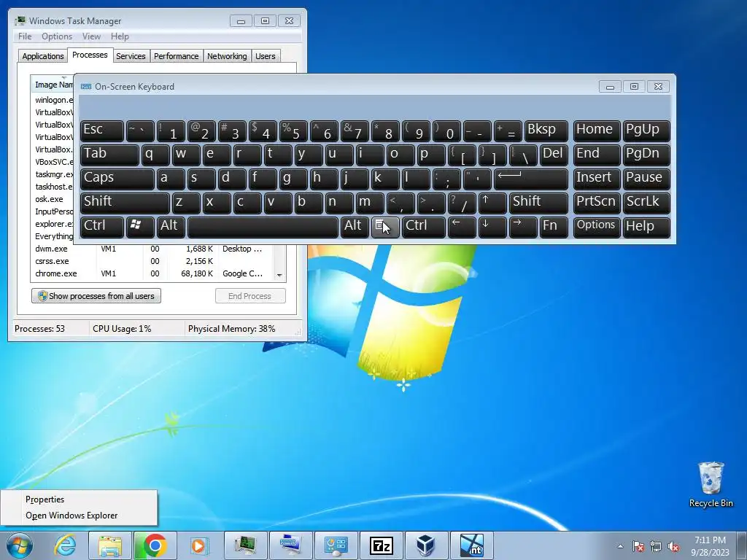The height and width of the screenshot is (560, 747).
Task: Click the PrtScn key
Action: [596, 203]
